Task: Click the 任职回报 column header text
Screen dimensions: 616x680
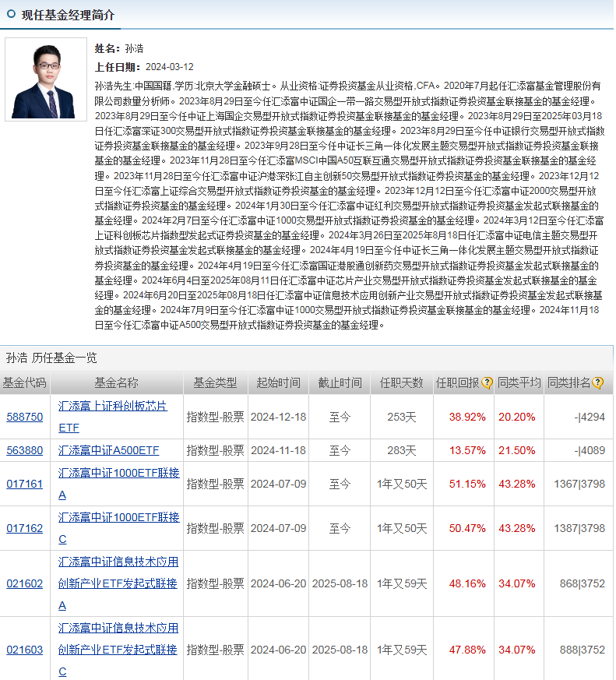Action: coord(458,383)
